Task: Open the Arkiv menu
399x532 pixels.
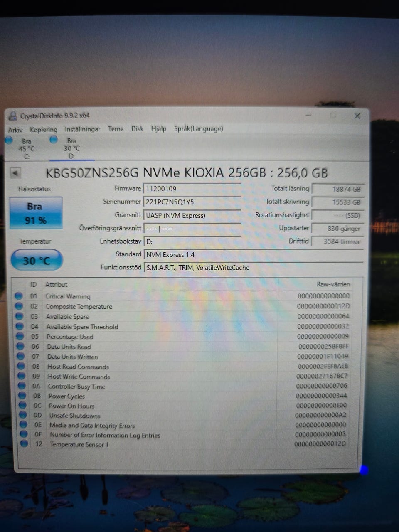Action: click(x=15, y=130)
